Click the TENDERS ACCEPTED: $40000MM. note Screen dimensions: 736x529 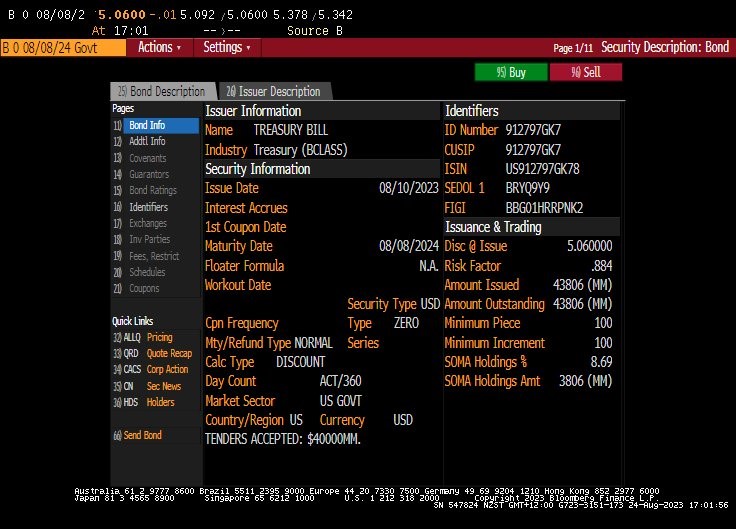283,439
